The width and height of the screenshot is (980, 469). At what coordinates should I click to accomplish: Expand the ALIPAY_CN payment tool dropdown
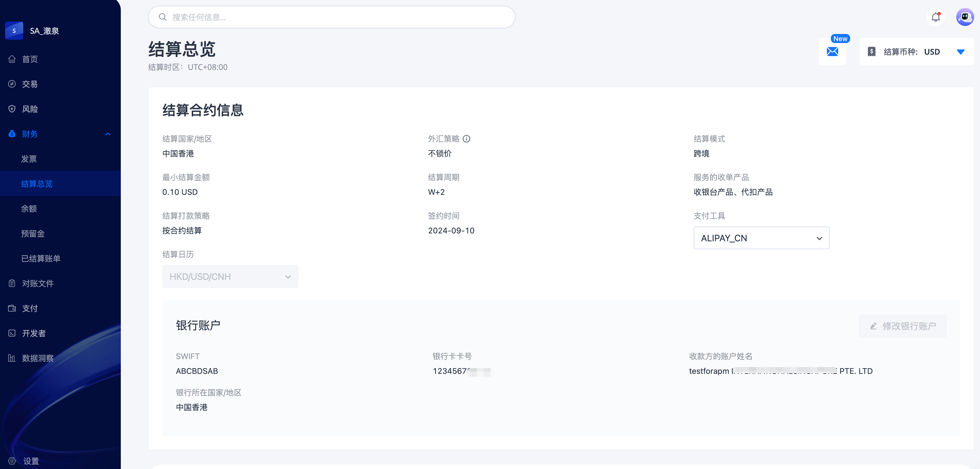[x=761, y=238]
